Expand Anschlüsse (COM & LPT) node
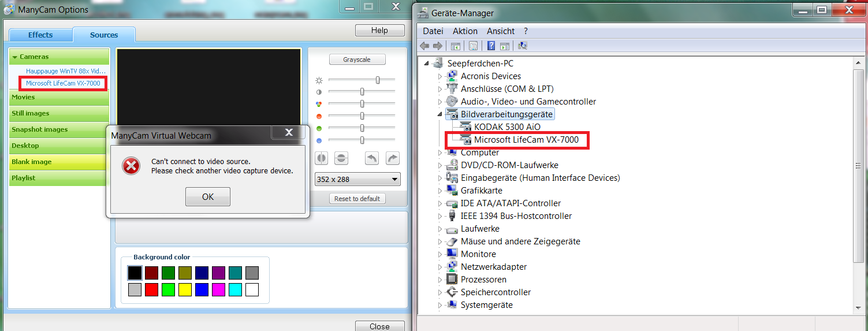 click(440, 89)
